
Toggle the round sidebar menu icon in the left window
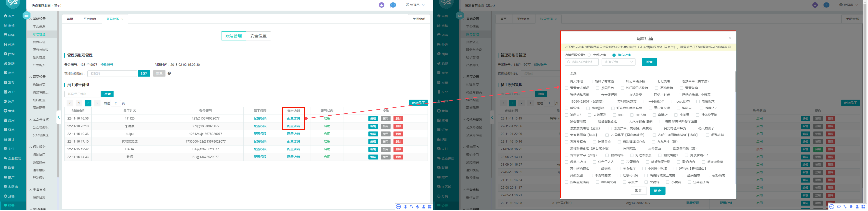pyautogui.click(x=26, y=15)
